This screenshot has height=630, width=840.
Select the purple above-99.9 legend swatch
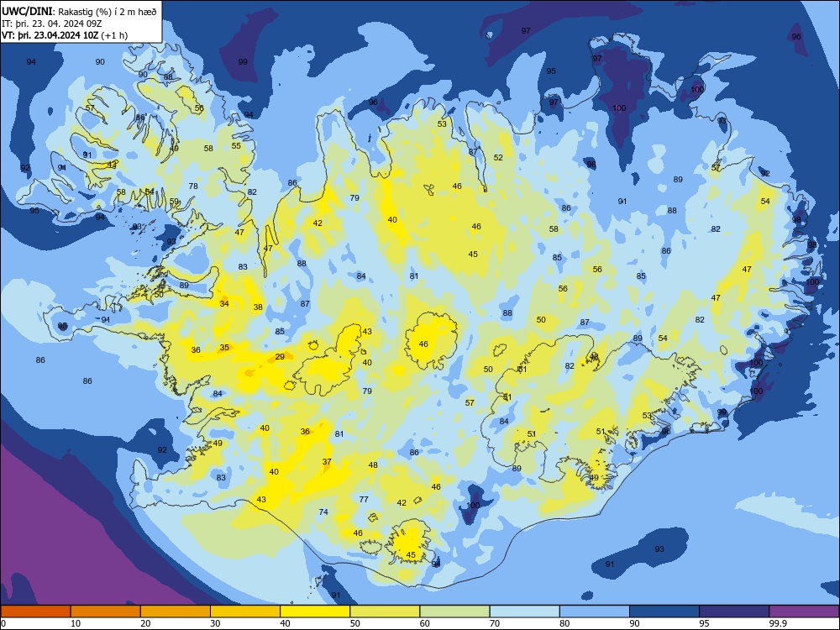click(x=804, y=612)
